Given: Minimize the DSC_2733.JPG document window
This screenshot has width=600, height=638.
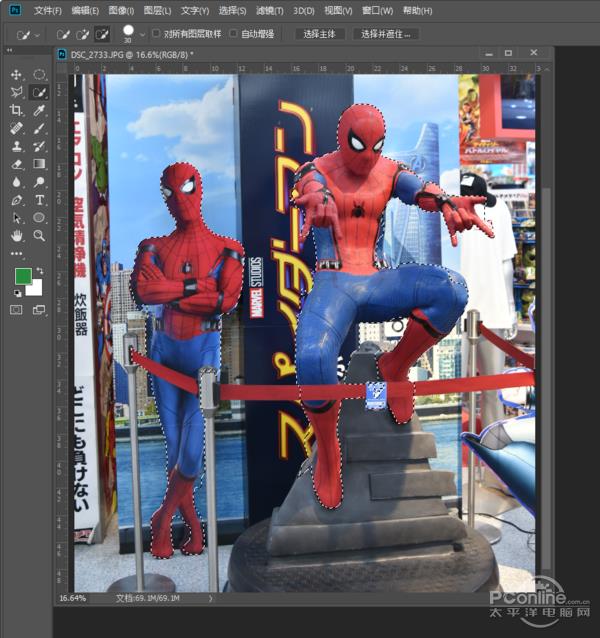Looking at the screenshot, I should (x=489, y=53).
